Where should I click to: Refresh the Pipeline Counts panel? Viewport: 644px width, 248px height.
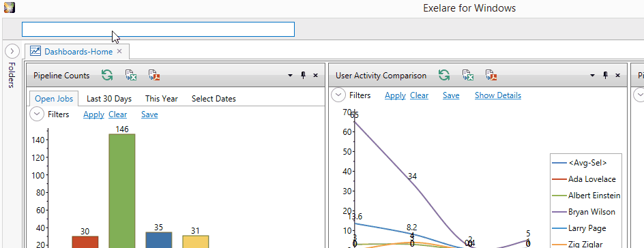[107, 75]
